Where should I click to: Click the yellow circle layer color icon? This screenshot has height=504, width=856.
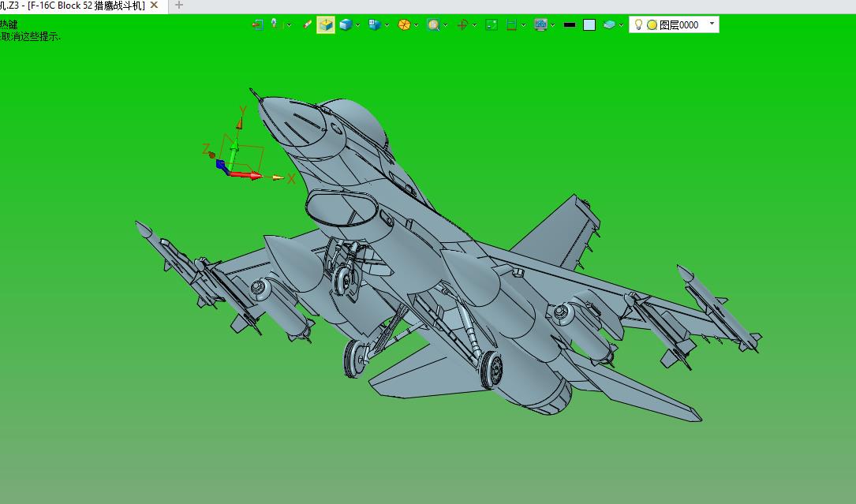(x=652, y=25)
